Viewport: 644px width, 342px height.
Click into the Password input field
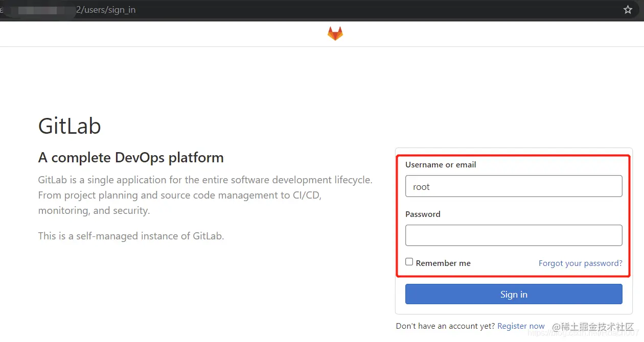[x=514, y=235]
